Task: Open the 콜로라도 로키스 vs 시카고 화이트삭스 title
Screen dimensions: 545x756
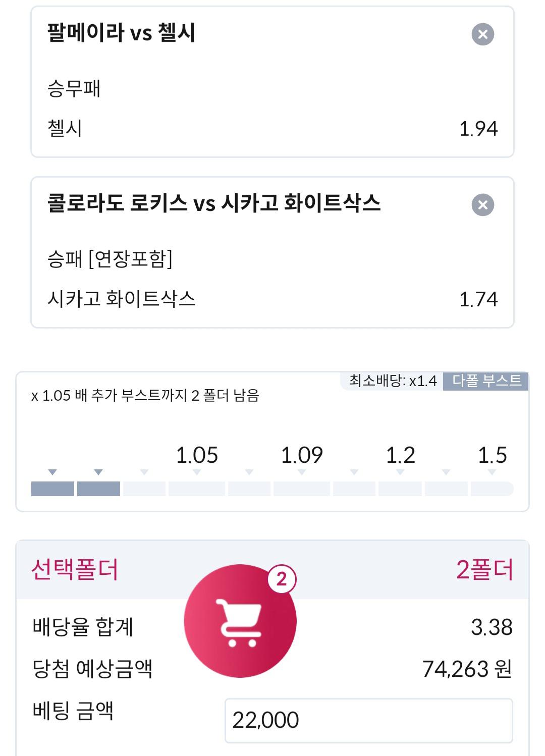Action: point(214,203)
